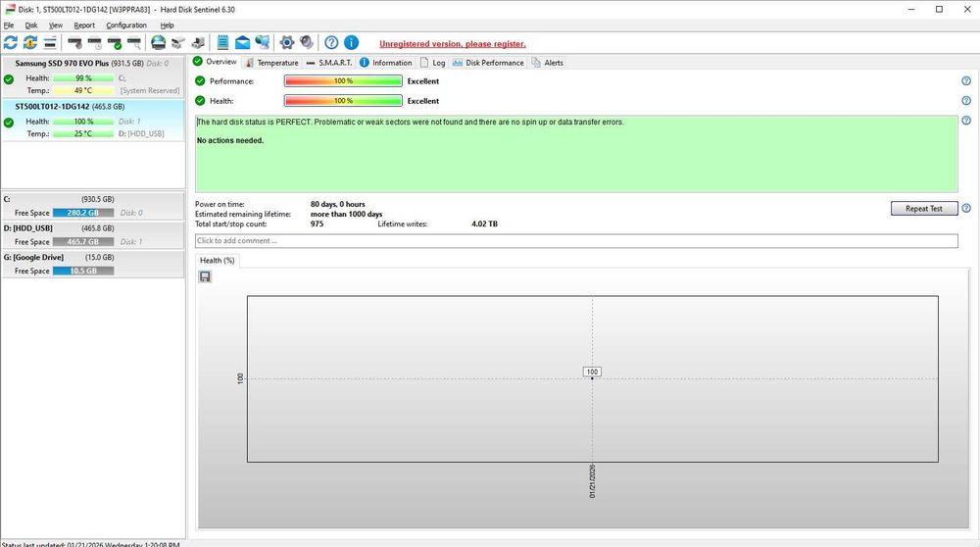This screenshot has width=980, height=547.
Task: Select the Overview tab
Action: click(x=215, y=62)
